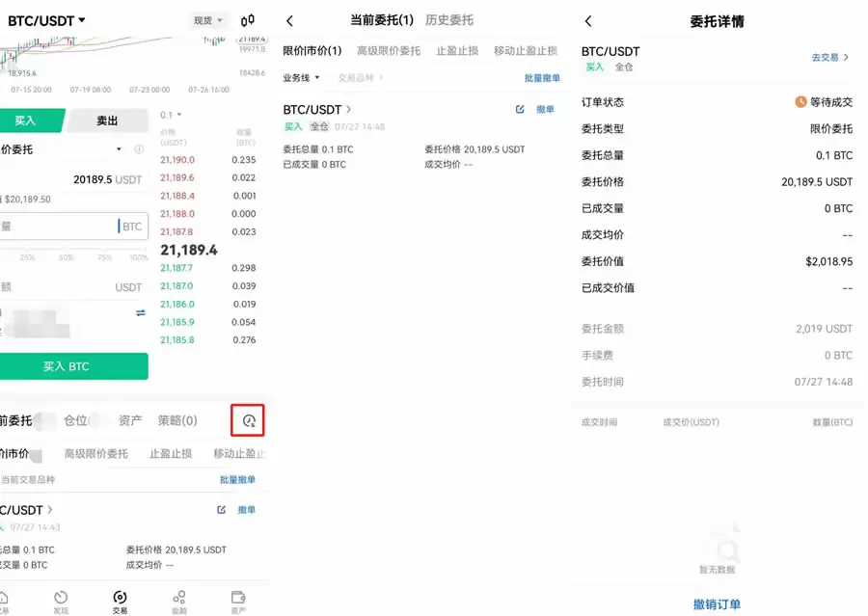The width and height of the screenshot is (868, 616).
Task: Open the order history clock icon
Action: [248, 421]
